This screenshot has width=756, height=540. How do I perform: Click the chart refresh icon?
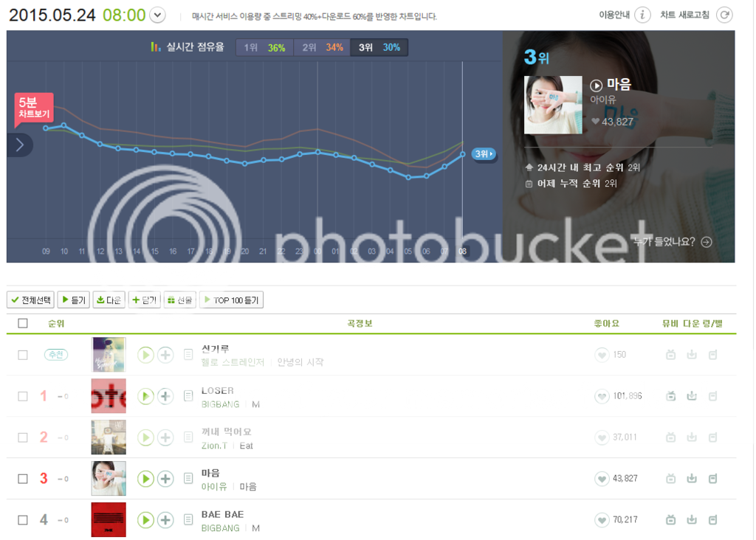pos(724,15)
